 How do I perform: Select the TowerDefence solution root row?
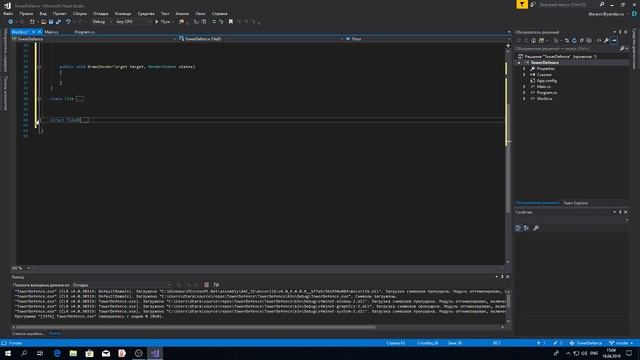point(558,57)
